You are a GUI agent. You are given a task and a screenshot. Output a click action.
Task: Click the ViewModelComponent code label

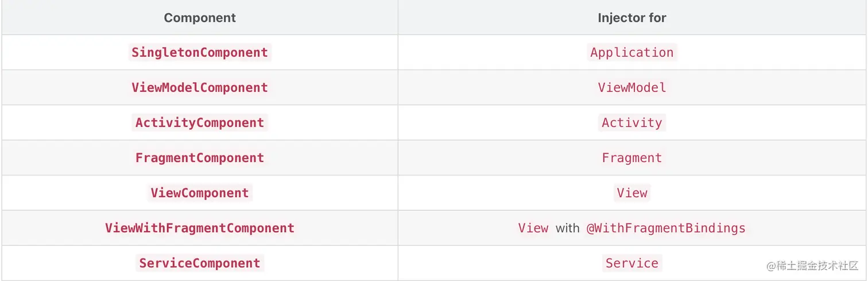click(200, 87)
